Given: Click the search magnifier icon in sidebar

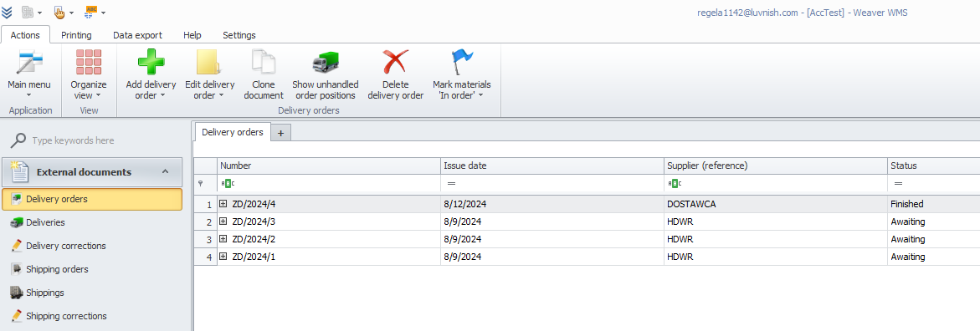Looking at the screenshot, I should 18,140.
